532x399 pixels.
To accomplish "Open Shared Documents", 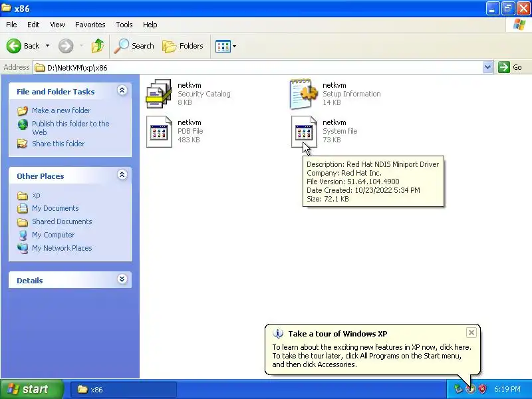I will 62,221.
